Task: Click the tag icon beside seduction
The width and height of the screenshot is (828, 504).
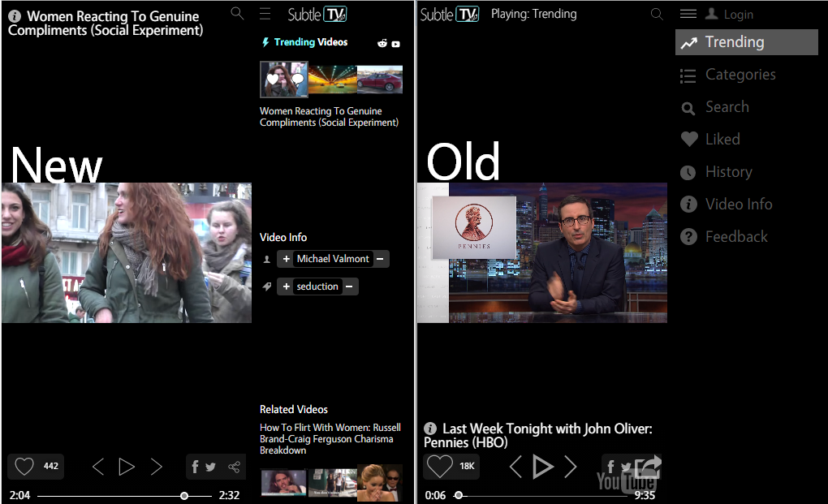Action: pos(267,286)
